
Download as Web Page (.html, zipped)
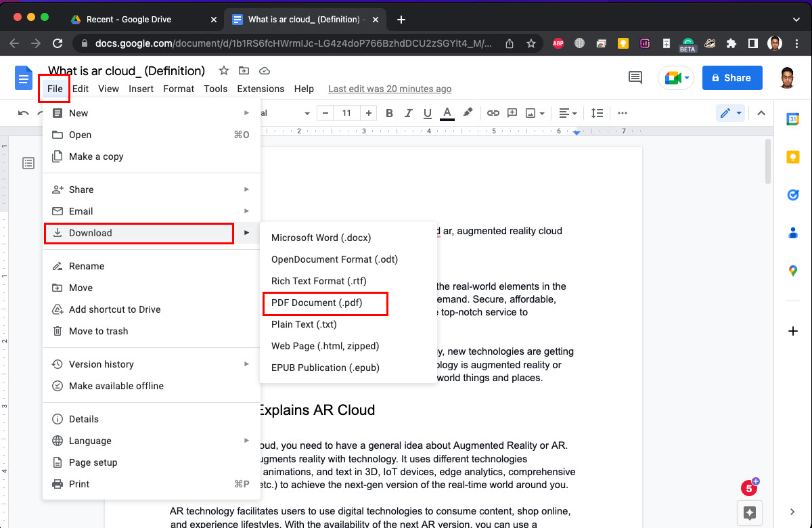[348, 346]
